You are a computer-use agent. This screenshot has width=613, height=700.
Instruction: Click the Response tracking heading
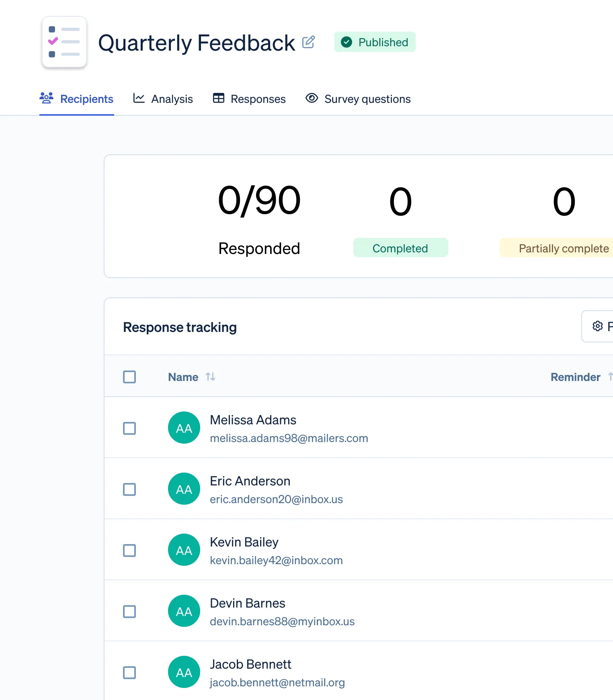coord(180,327)
